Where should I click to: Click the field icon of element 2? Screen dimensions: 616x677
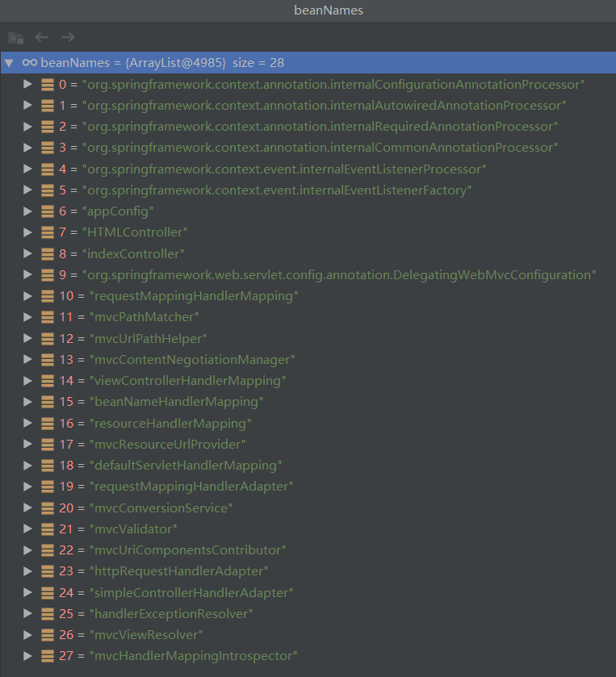click(x=47, y=127)
